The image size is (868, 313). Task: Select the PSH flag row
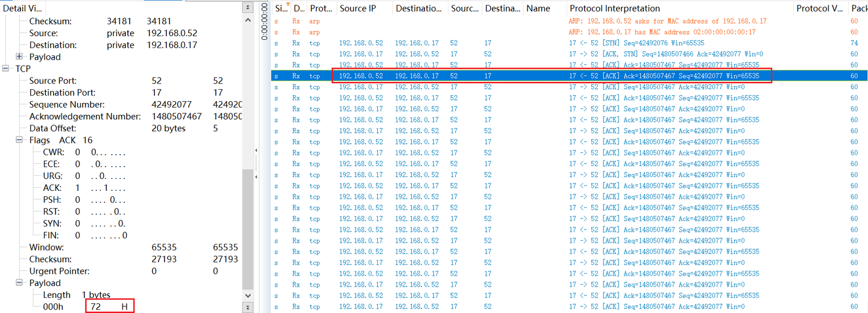coord(84,200)
